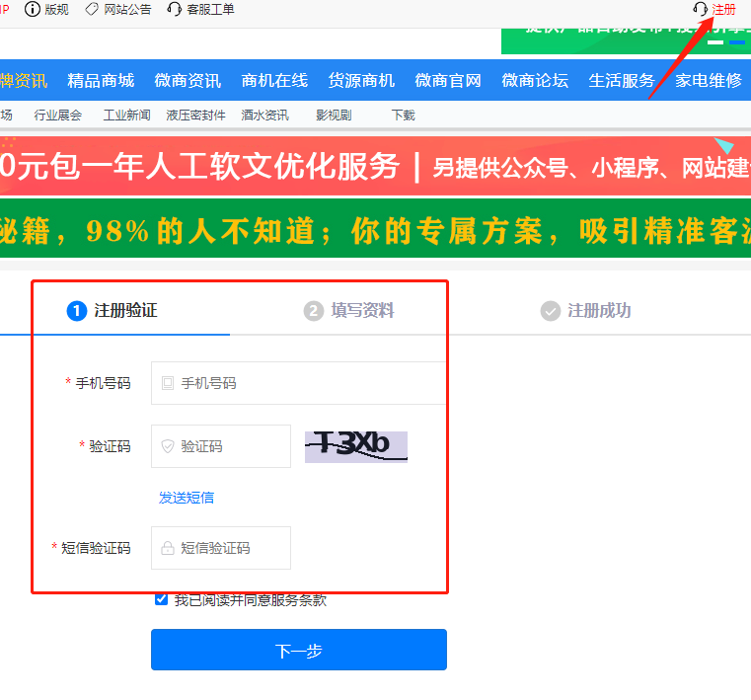The height and width of the screenshot is (700, 751).
Task: Click the red 软文优化服务 banner
Action: [x=375, y=166]
